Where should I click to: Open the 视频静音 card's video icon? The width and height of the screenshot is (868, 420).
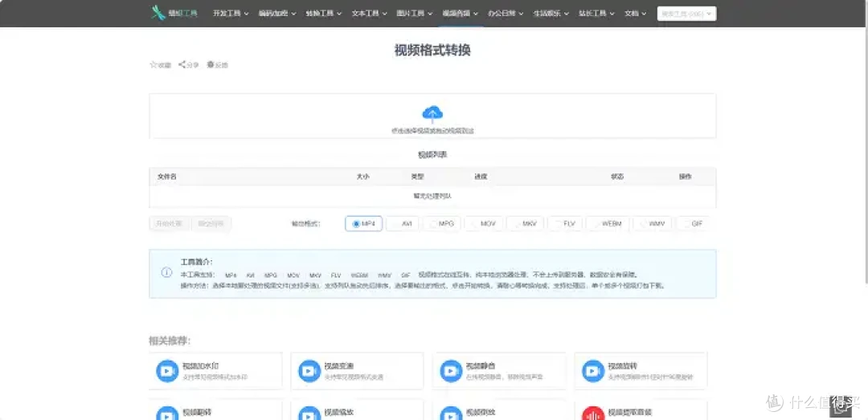click(x=451, y=371)
